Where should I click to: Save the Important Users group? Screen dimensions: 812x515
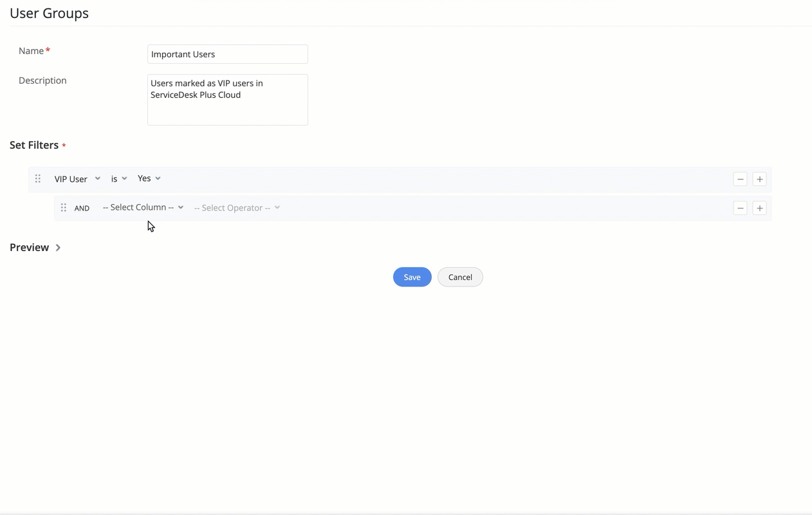point(412,277)
